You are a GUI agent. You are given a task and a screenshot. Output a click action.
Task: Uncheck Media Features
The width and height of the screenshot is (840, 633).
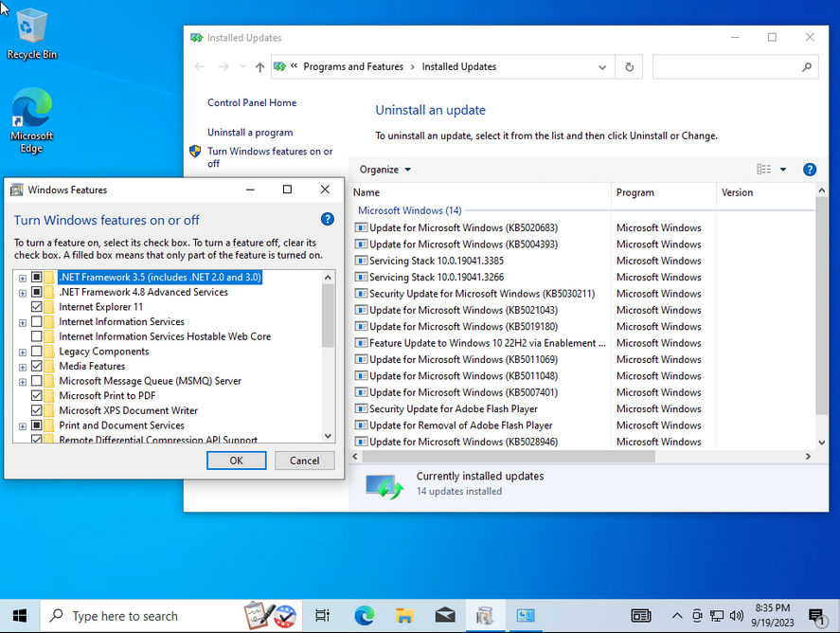[x=36, y=366]
